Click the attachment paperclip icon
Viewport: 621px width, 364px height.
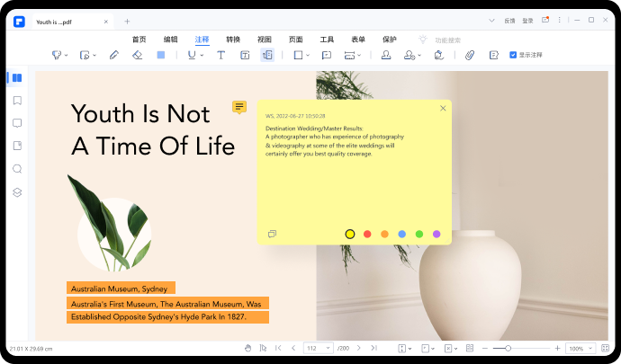point(469,55)
